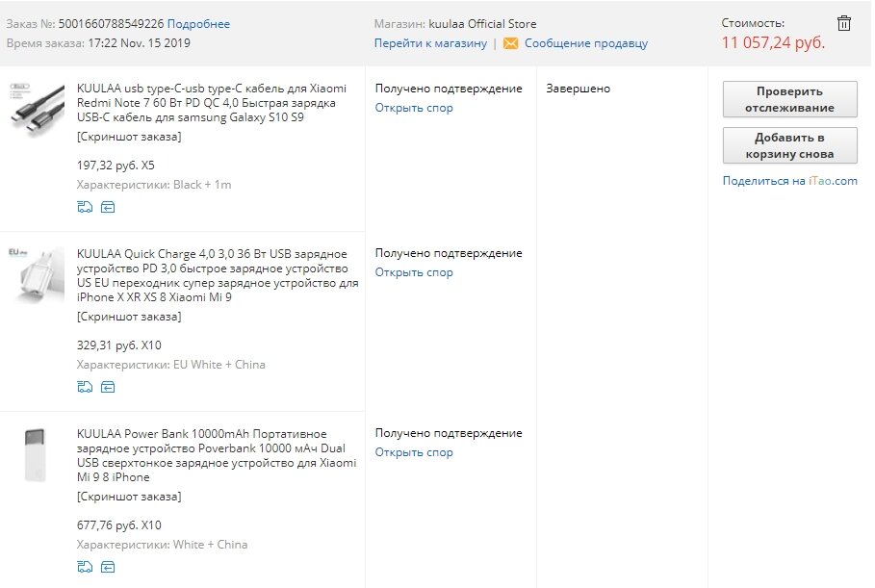The image size is (875, 588).
Task: Open the KUULAA Quick Charge 4,0 product title
Action: pyautogui.click(x=218, y=275)
